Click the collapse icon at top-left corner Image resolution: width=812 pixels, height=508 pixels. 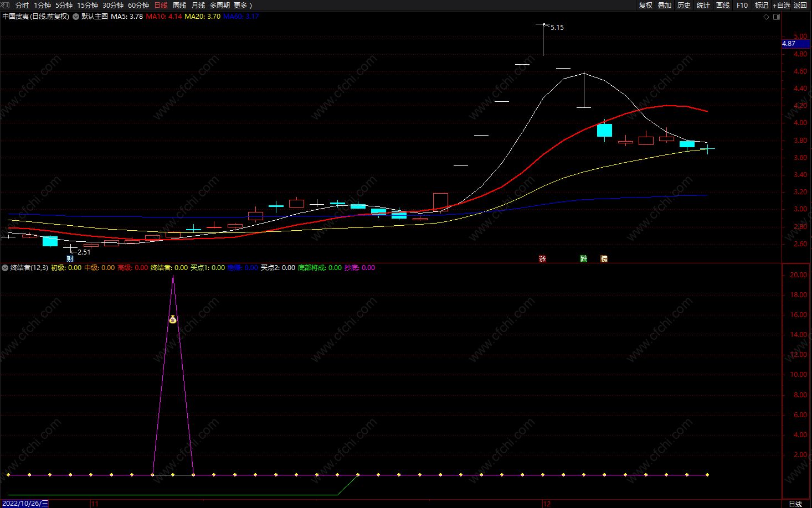point(5,5)
